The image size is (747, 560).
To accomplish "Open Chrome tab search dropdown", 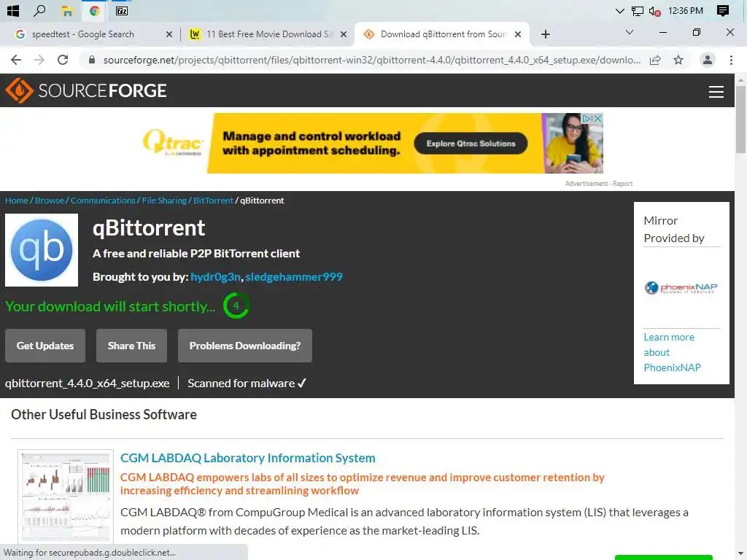I will (630, 32).
